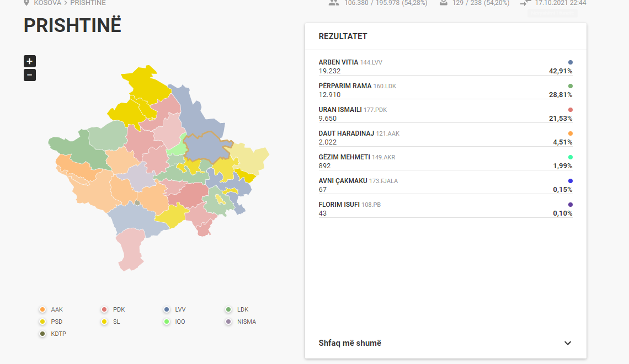Click the 108.PB party code
Screen dimensions: 629x364
[x=371, y=205]
